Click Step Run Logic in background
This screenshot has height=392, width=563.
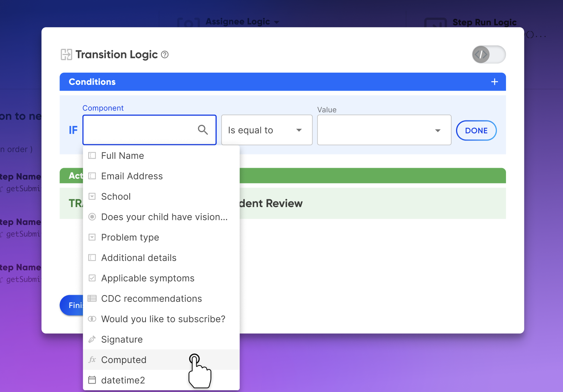point(484,22)
